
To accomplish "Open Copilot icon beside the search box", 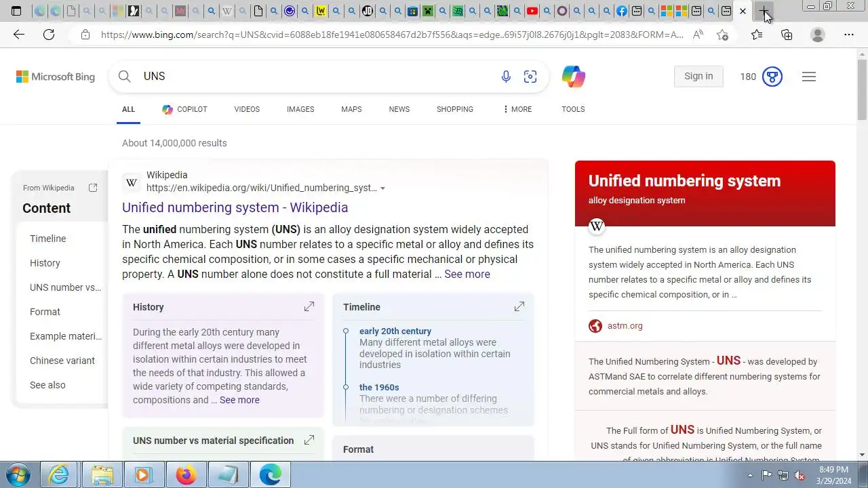I will [574, 77].
